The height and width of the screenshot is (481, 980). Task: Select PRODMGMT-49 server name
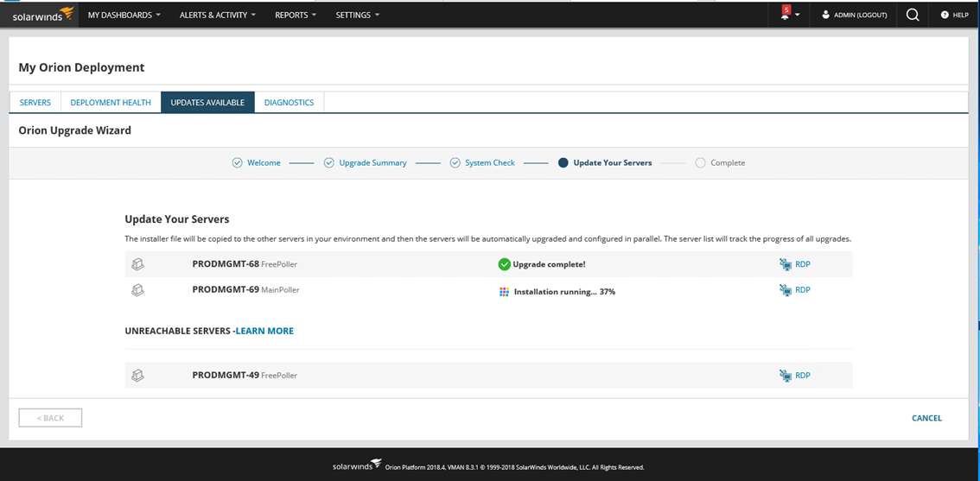tap(226, 375)
